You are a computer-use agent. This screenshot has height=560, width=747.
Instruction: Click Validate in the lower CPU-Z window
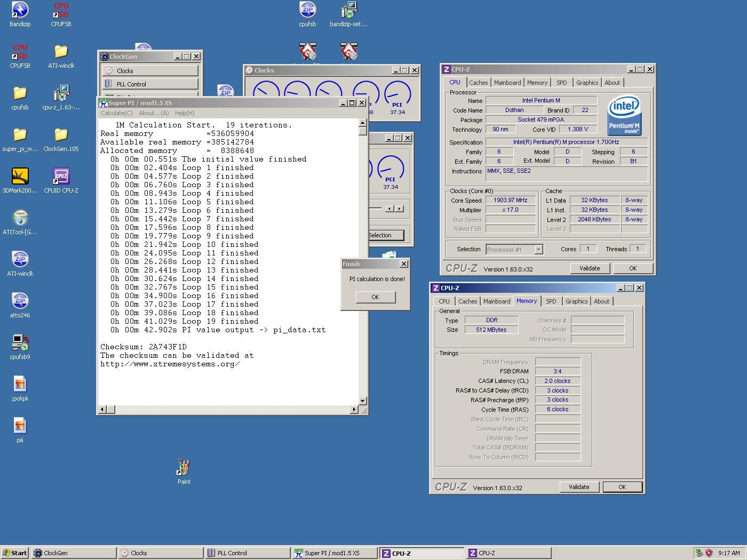click(x=579, y=487)
